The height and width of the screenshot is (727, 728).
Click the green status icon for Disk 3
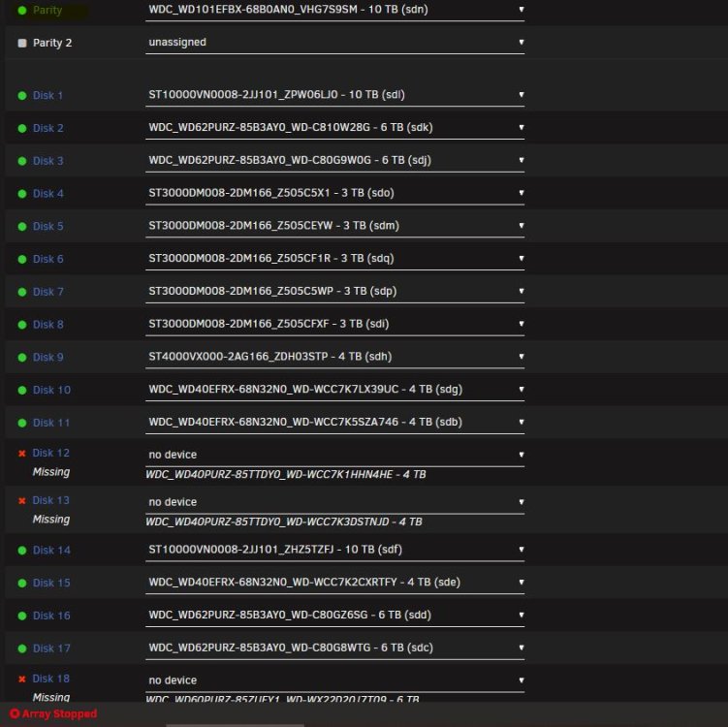(22, 161)
